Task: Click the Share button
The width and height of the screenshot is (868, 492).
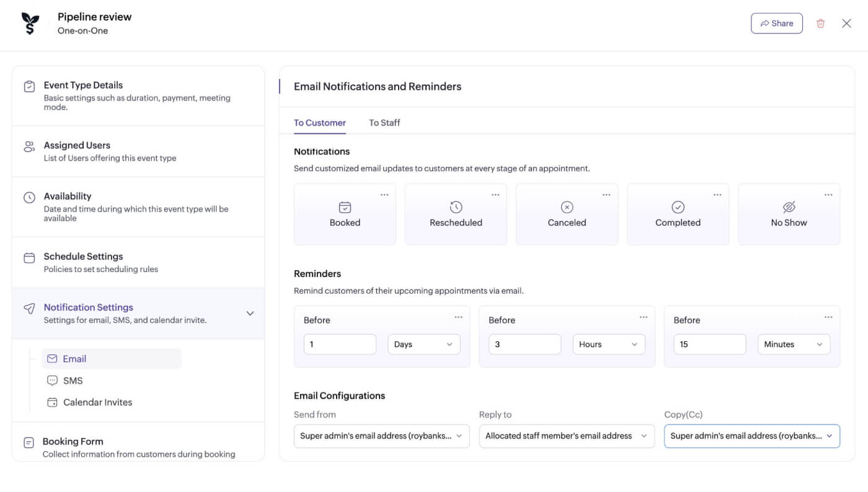Action: 776,23
